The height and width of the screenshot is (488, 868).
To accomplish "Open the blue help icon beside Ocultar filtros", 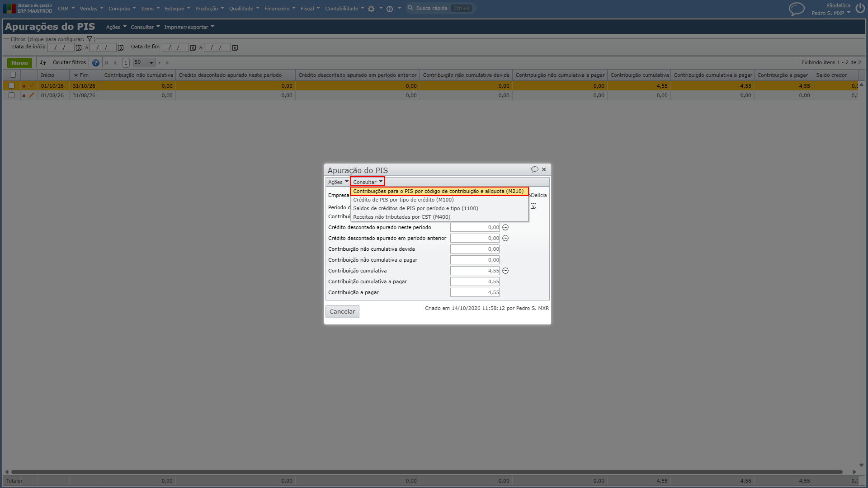I will pyautogui.click(x=96, y=63).
